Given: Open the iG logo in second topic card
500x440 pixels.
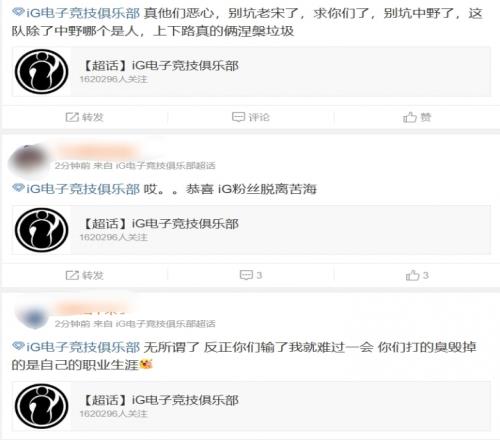Looking at the screenshot, I should click(42, 230).
